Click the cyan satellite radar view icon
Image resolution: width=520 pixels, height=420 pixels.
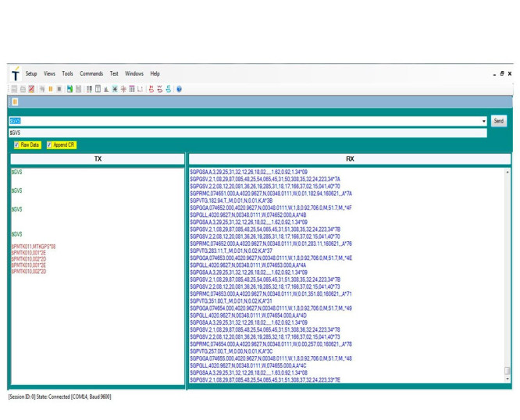click(x=115, y=89)
